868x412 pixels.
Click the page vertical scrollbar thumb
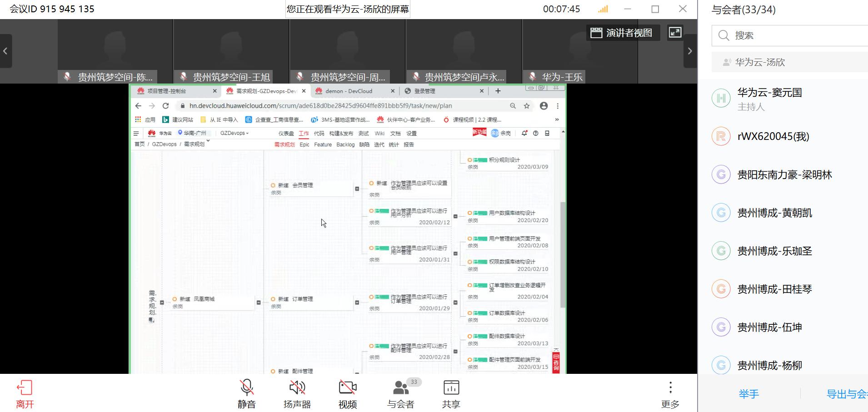click(563, 254)
